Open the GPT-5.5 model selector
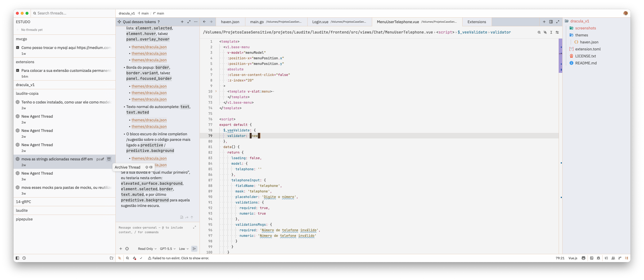This screenshot has width=644, height=280. 168,249
